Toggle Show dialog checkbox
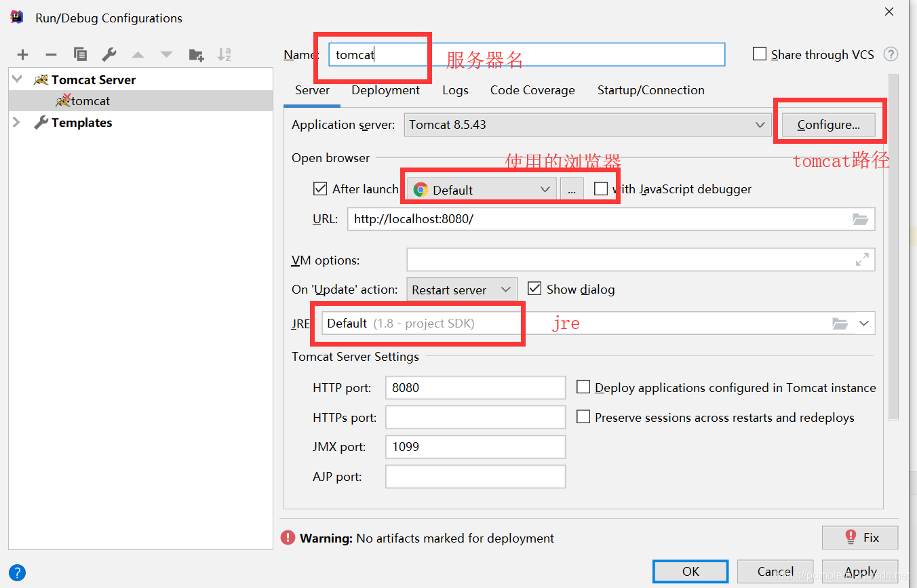917x588 pixels. [x=534, y=289]
